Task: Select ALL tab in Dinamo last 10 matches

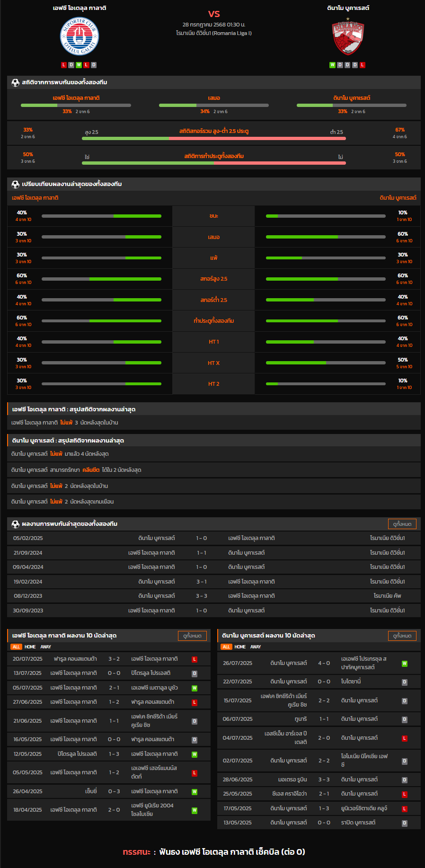Action: tap(226, 647)
